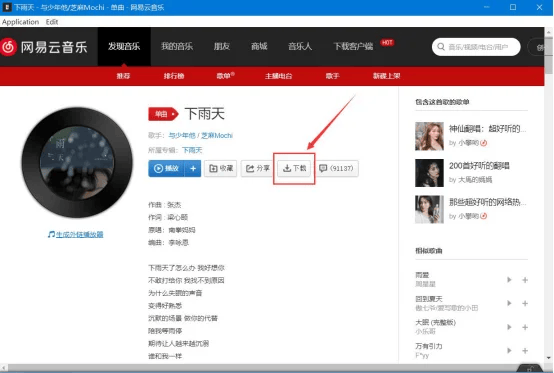Add 万有引力 to playlist with plus
This screenshot has width=554, height=373.
525,350
